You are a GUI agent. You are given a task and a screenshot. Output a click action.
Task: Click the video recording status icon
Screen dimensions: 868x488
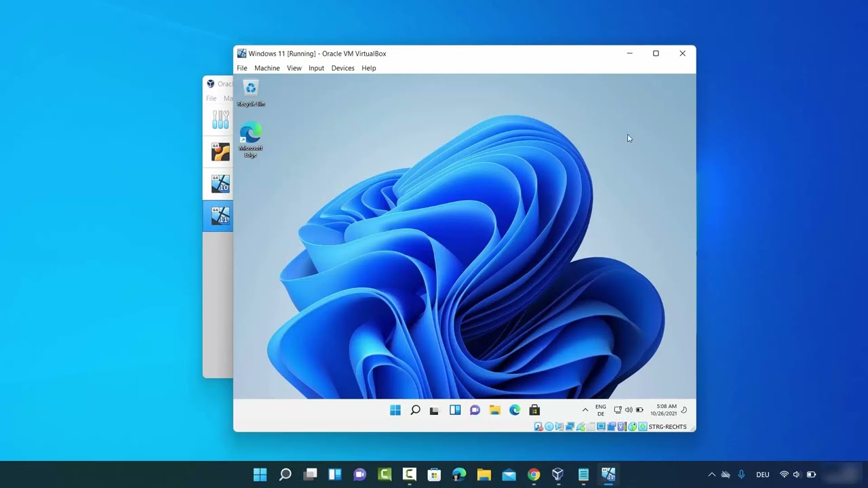pos(612,426)
